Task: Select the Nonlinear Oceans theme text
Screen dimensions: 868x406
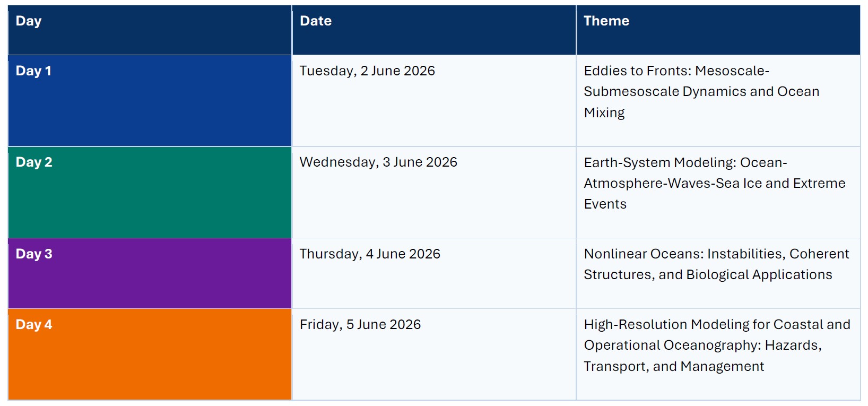Action: (x=717, y=264)
